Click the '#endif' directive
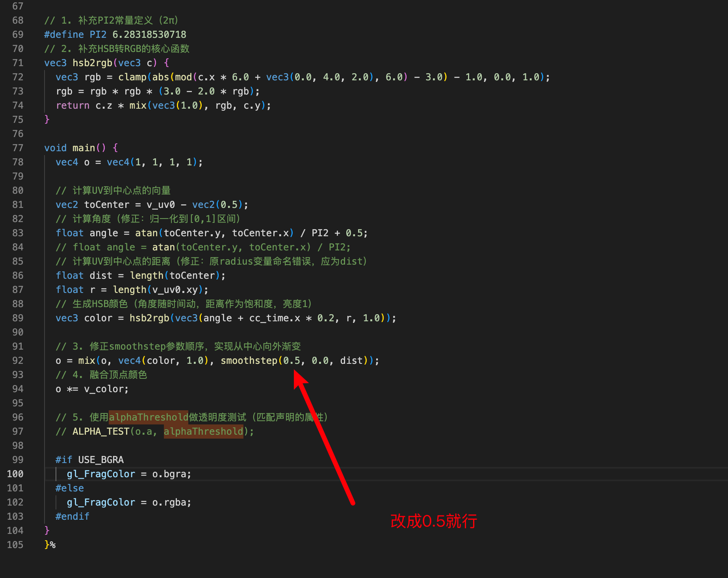This screenshot has height=578, width=728. (72, 516)
